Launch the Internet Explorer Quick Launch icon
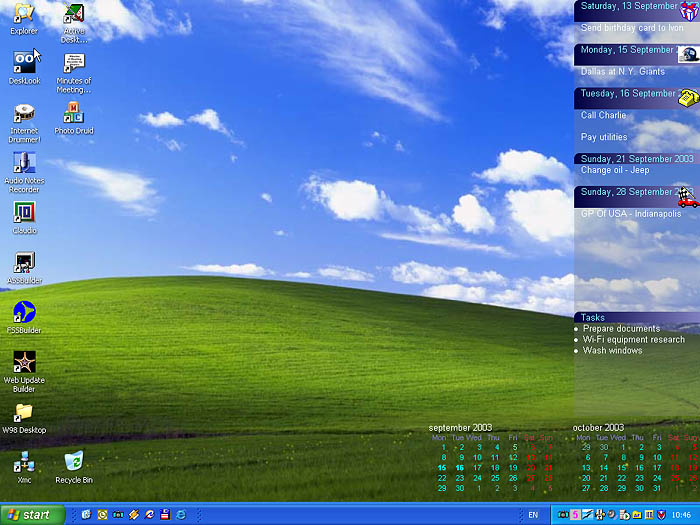 click(x=181, y=515)
